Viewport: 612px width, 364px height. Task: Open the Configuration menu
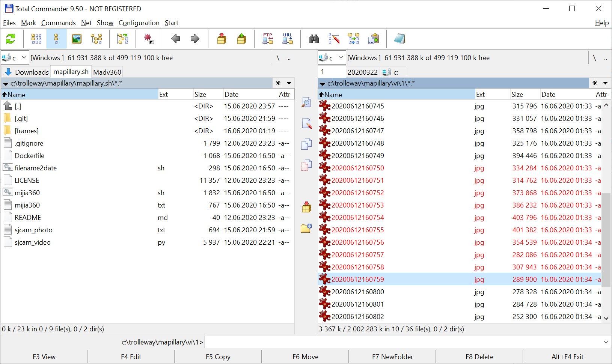[139, 23]
